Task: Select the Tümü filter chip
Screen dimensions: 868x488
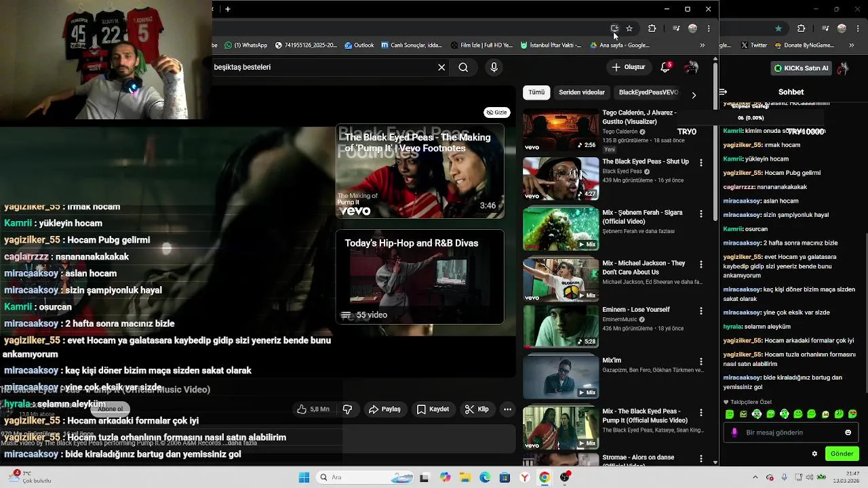Action: pyautogui.click(x=536, y=92)
